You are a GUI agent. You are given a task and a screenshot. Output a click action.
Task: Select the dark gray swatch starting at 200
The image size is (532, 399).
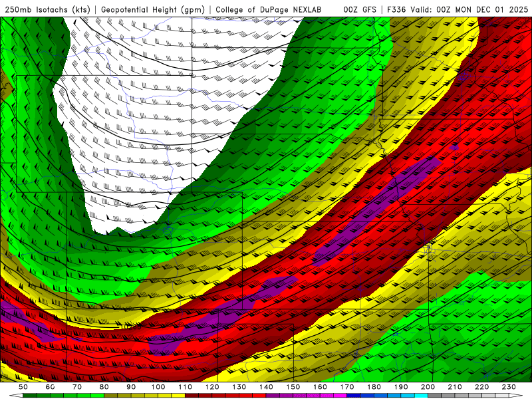tap(434, 395)
